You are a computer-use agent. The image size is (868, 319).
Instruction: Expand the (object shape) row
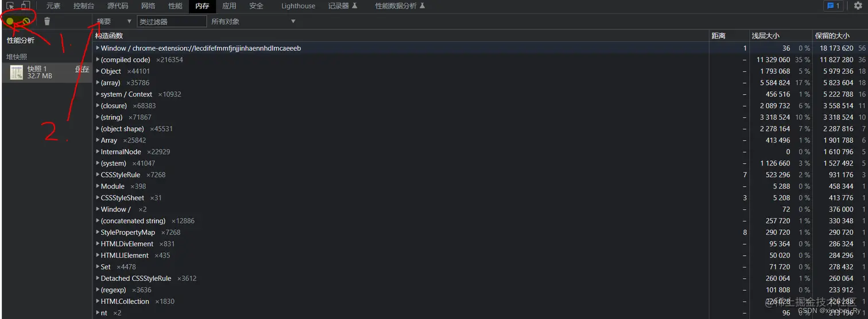point(98,129)
